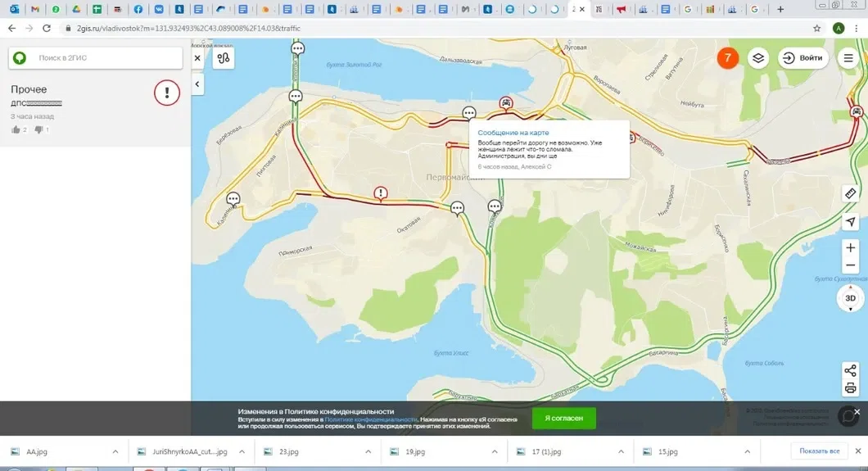Open dropdown for 23.jpg download

(368, 451)
